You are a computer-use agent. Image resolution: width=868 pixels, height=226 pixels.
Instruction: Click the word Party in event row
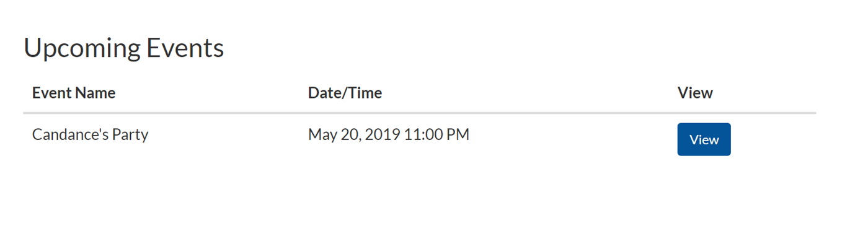click(x=130, y=135)
